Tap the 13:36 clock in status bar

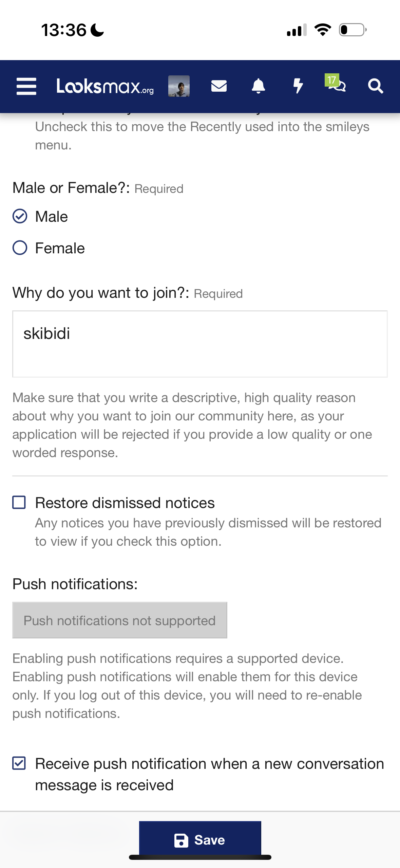point(64,30)
